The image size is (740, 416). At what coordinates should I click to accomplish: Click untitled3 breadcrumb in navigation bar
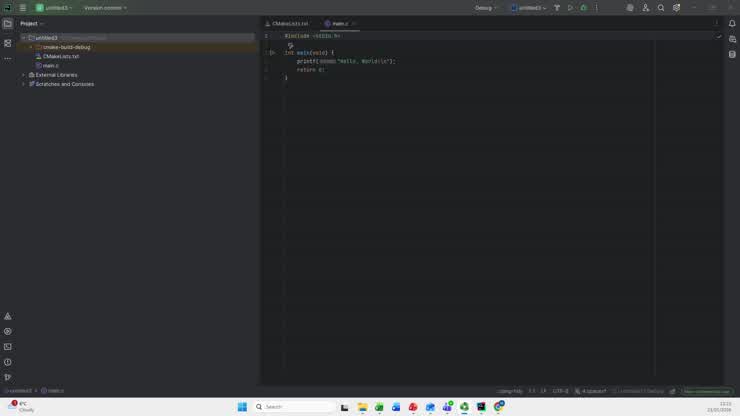(19, 391)
